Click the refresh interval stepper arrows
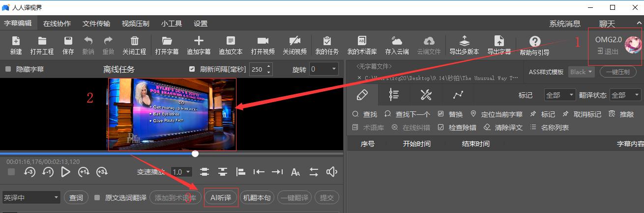Screen dimensions: 644x213 tap(269, 69)
